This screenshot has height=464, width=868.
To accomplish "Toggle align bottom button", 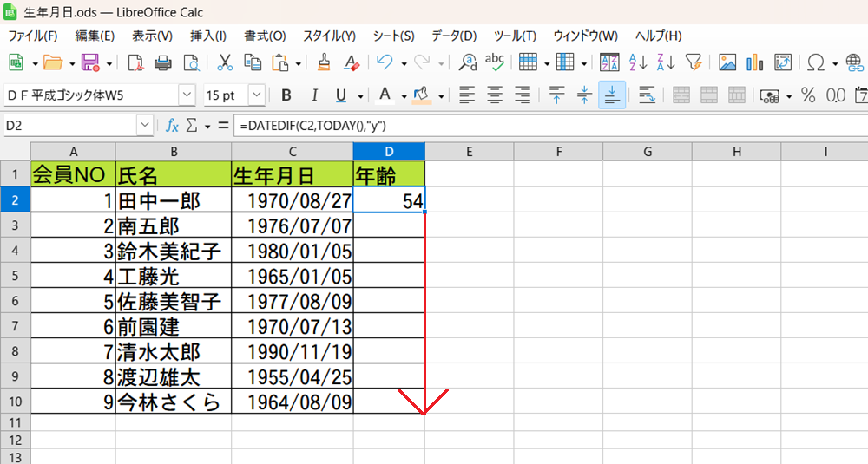I will (x=612, y=95).
